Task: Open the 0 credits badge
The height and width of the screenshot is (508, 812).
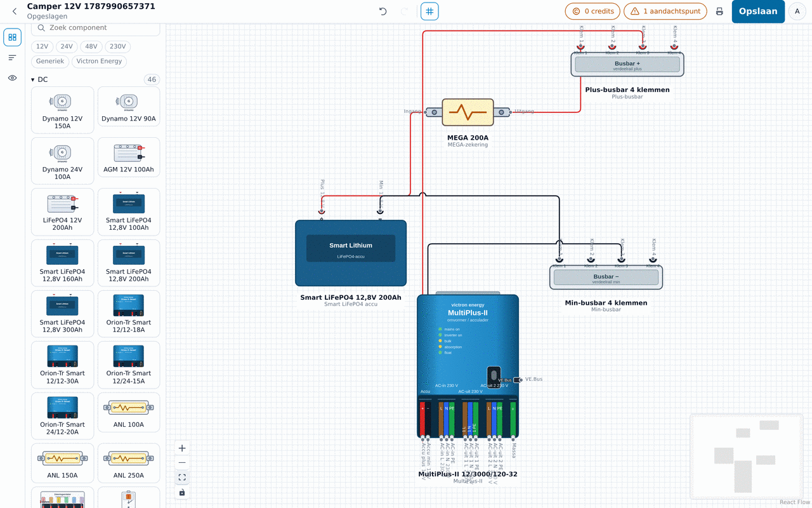Action: tap(593, 11)
